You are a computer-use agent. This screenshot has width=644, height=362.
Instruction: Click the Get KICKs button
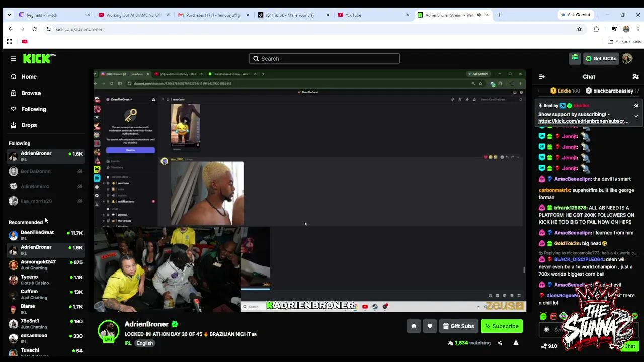[601, 59]
